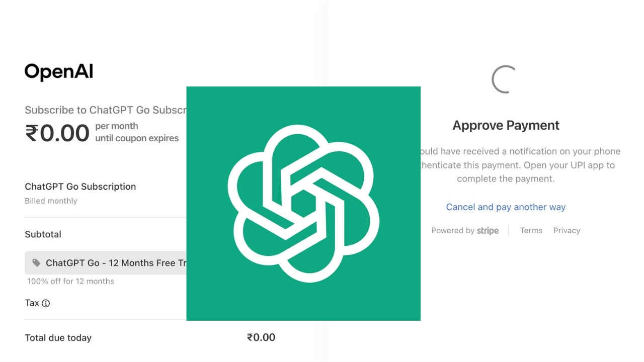Click the Powered by text
Screen dimensions: 644x362
[453, 231]
